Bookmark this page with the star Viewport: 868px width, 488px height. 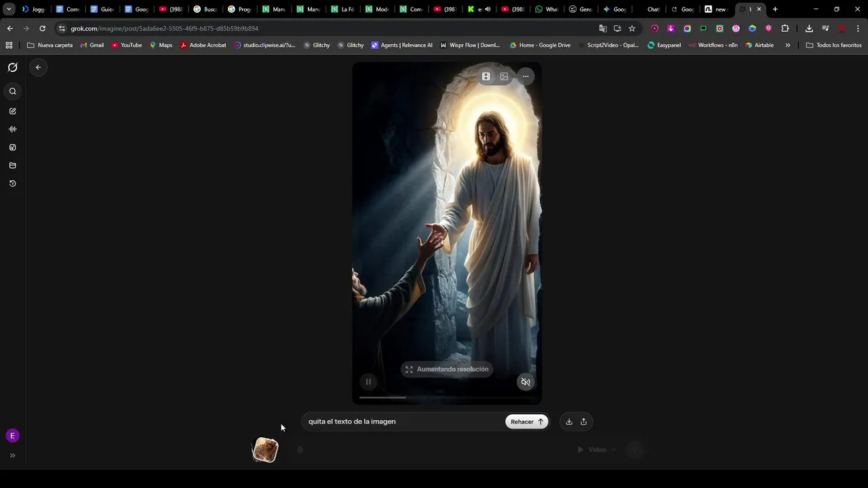click(632, 28)
